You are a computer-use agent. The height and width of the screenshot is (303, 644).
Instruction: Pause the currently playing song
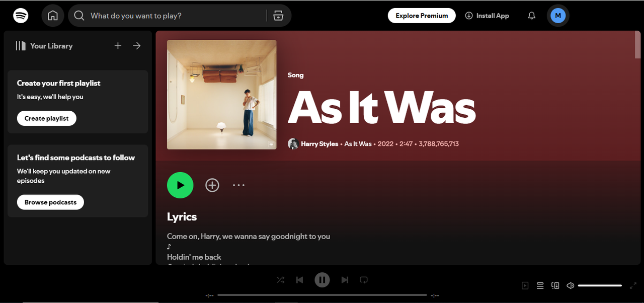coord(322,280)
